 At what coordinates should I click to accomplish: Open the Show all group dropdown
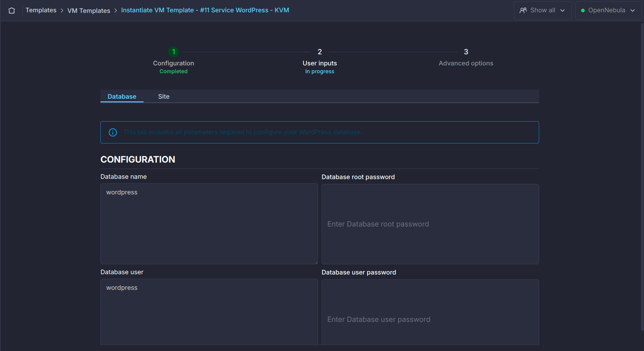(542, 10)
